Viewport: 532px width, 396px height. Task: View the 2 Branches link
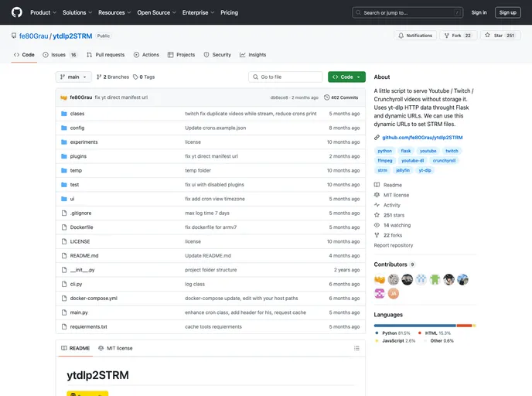(x=114, y=77)
